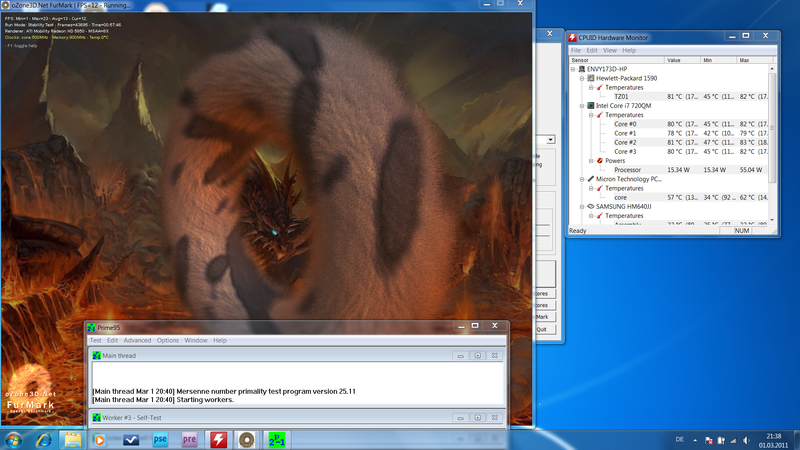Select the Core #2 row
The height and width of the screenshot is (450, 800).
coord(668,142)
